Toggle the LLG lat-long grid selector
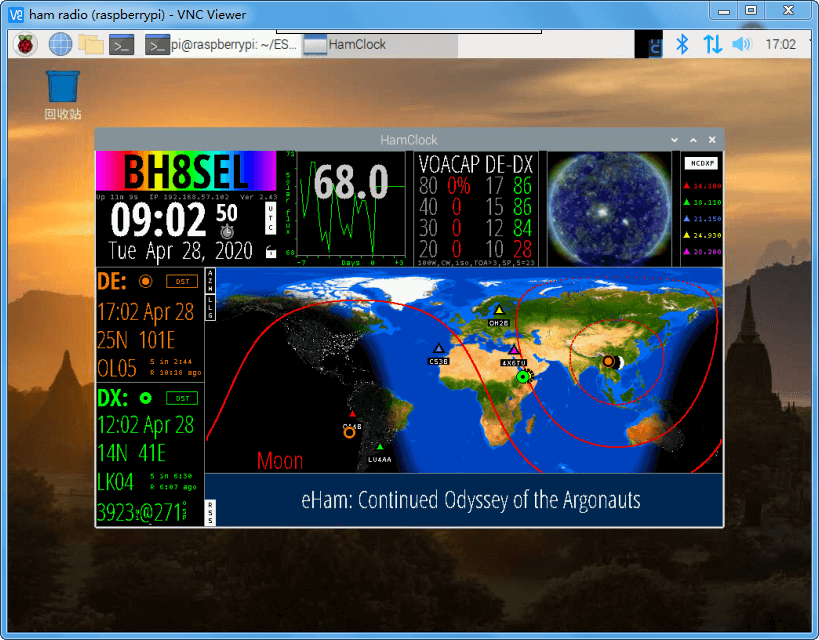The height and width of the screenshot is (640, 819). (210, 306)
